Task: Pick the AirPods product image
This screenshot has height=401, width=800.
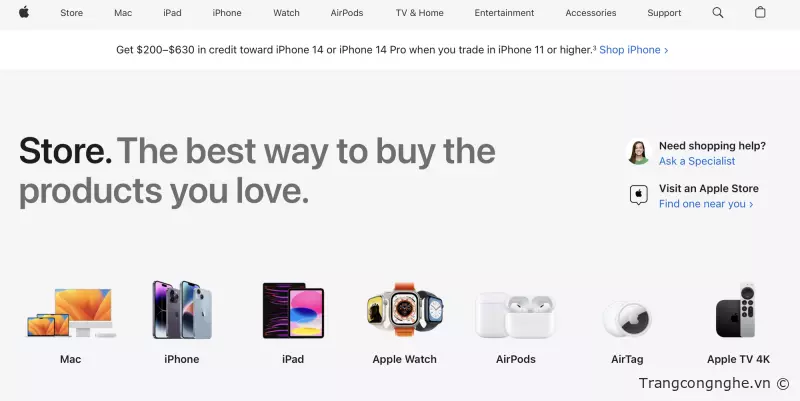Action: pos(515,315)
